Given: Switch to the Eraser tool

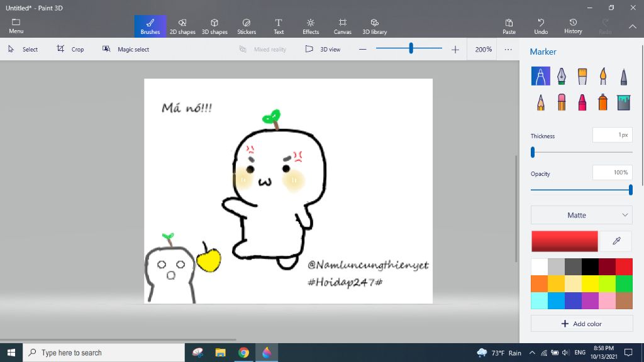Looking at the screenshot, I should pyautogui.click(x=561, y=102).
